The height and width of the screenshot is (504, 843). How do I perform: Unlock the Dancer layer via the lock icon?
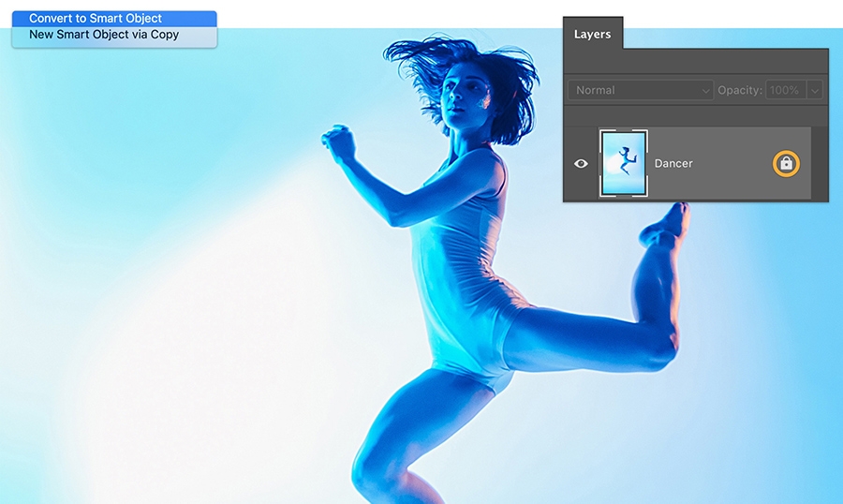786,164
